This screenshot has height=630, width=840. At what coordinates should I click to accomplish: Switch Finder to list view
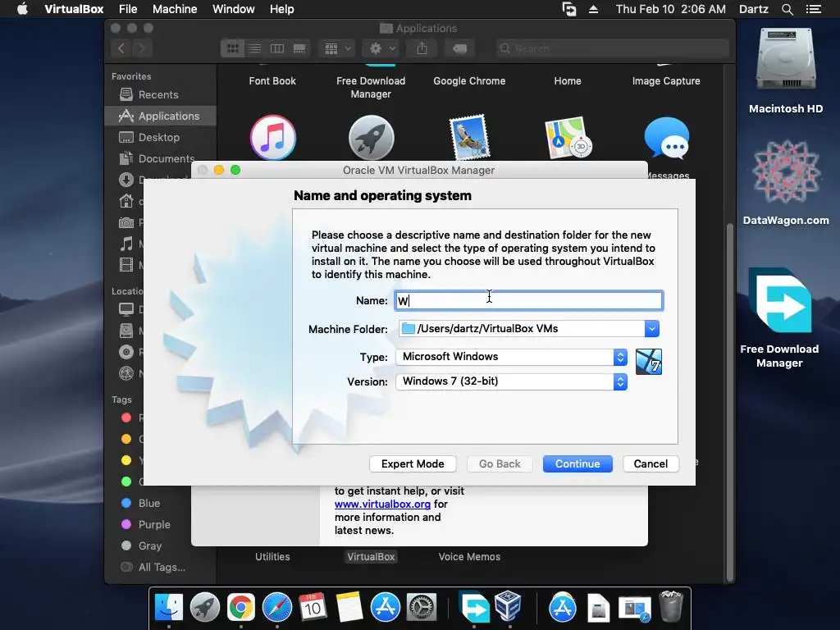[255, 48]
